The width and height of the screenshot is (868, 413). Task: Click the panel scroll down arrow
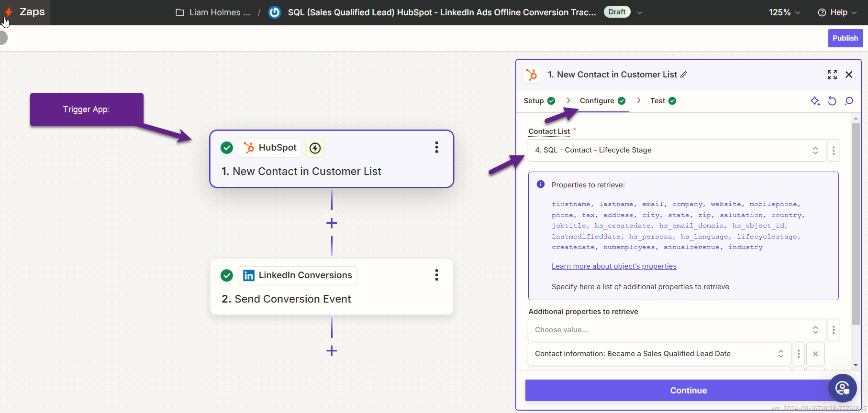856,365
